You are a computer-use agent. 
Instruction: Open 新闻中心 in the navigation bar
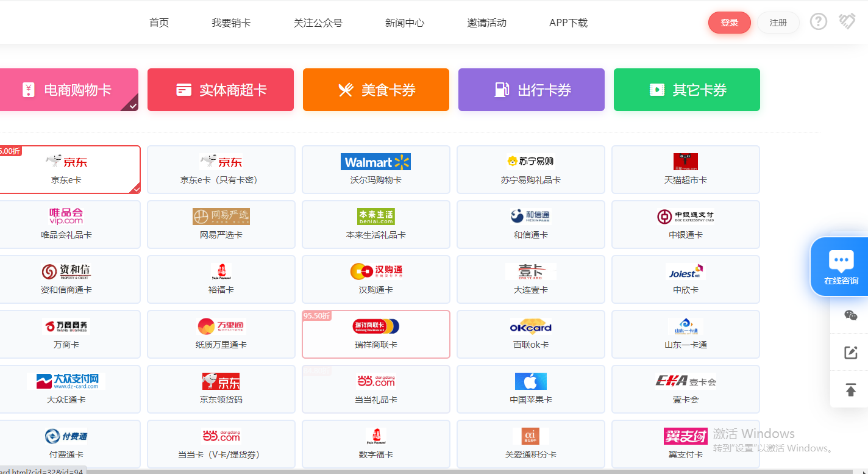point(405,23)
